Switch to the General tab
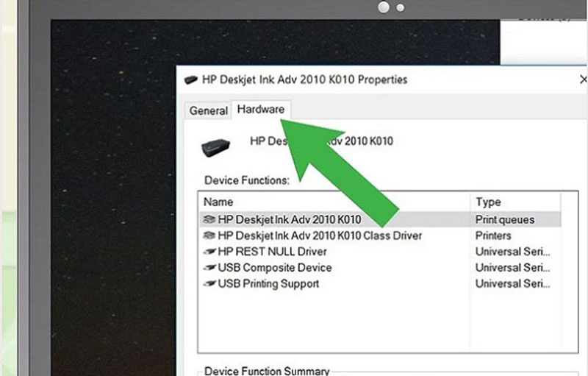Image resolution: width=588 pixels, height=376 pixels. click(208, 110)
